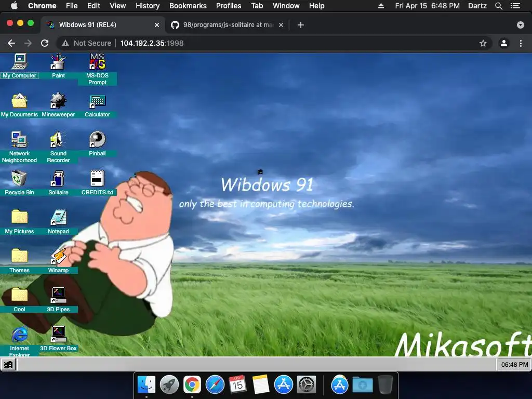The height and width of the screenshot is (399, 532).
Task: Open the Chrome application menu
Action: pos(42,6)
